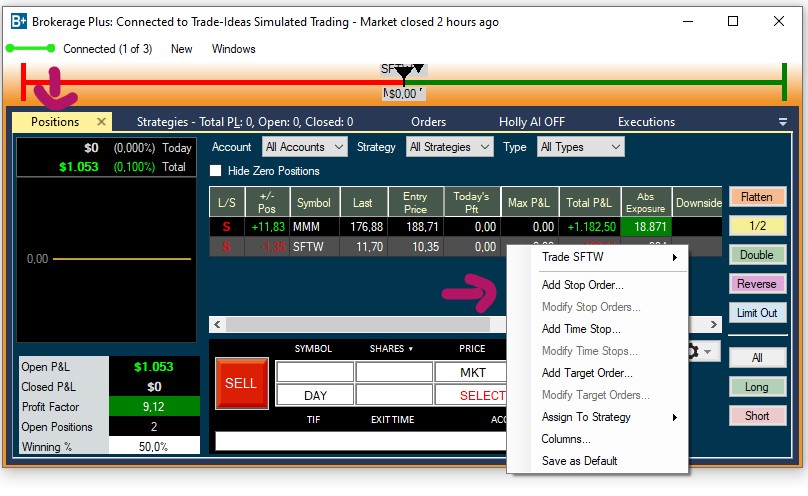Choose Add Stop Order from context menu
The image size is (808, 496).
click(x=582, y=285)
